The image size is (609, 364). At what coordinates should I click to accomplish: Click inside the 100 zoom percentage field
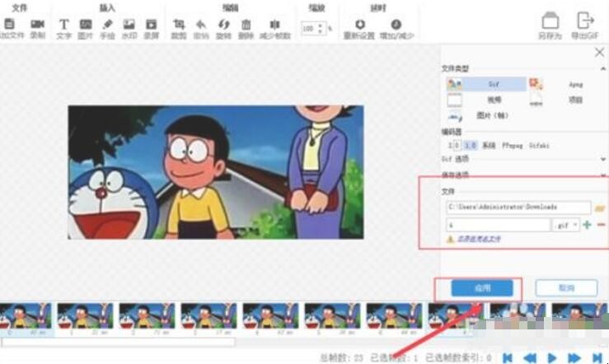[309, 29]
